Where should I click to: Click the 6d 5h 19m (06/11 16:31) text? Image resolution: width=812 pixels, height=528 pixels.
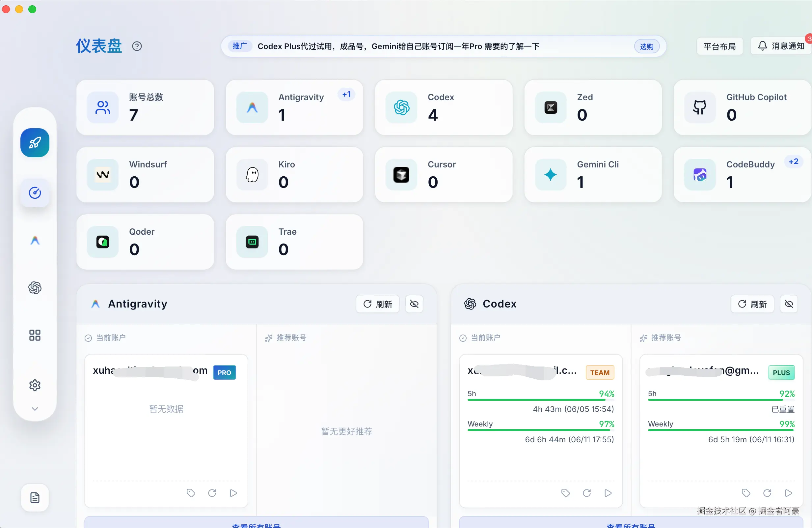751,440
